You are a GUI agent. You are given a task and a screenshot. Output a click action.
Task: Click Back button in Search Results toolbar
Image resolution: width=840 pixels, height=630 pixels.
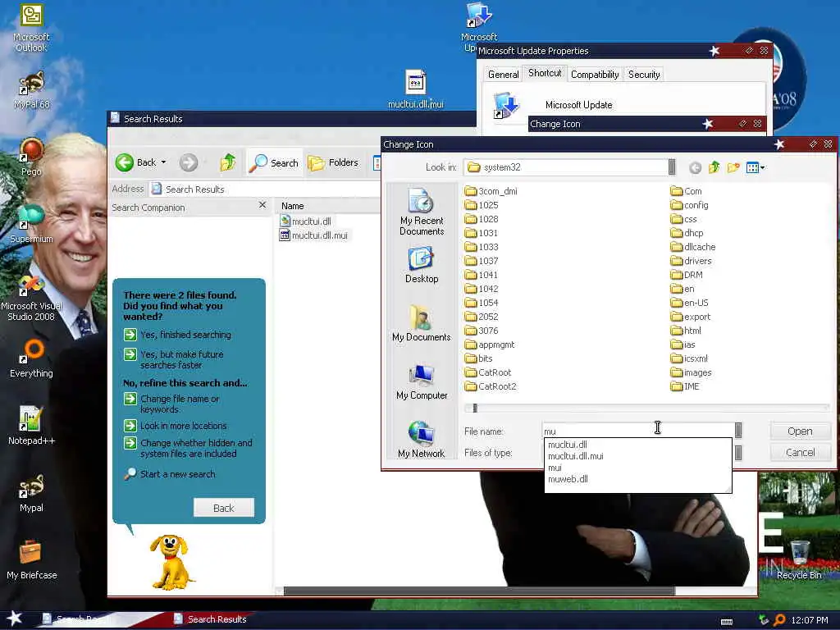coord(135,162)
